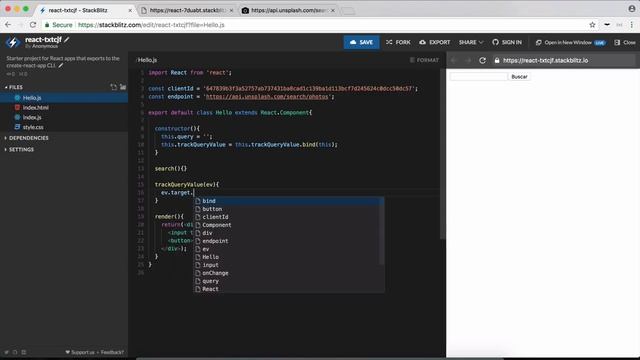
Task: Open Support us link
Action: 80,352
